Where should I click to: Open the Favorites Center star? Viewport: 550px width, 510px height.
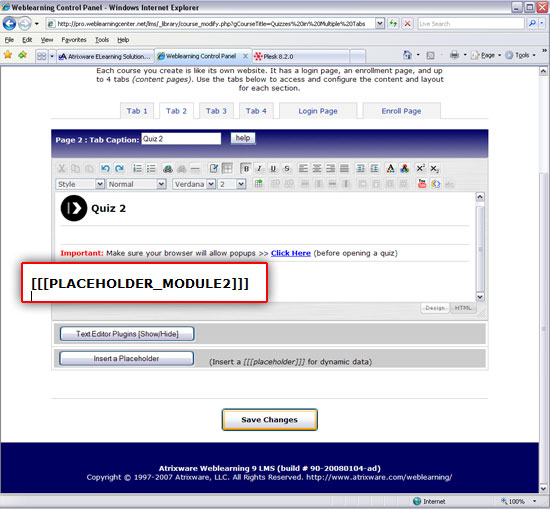click(8, 55)
